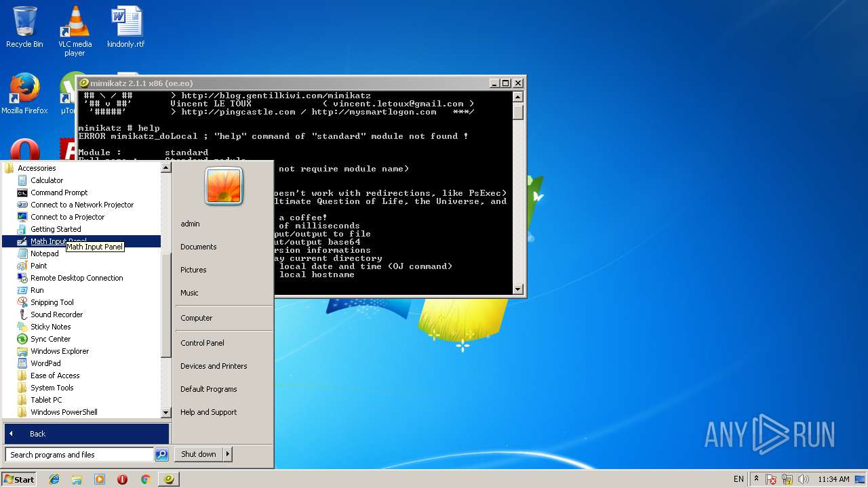
Task: Open Opera on taskbar
Action: pos(122,479)
